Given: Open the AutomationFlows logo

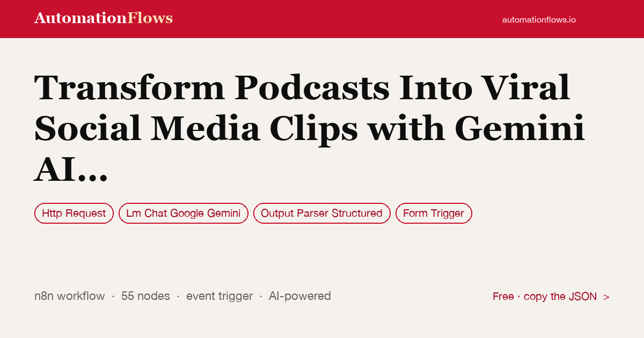Looking at the screenshot, I should click(104, 18).
